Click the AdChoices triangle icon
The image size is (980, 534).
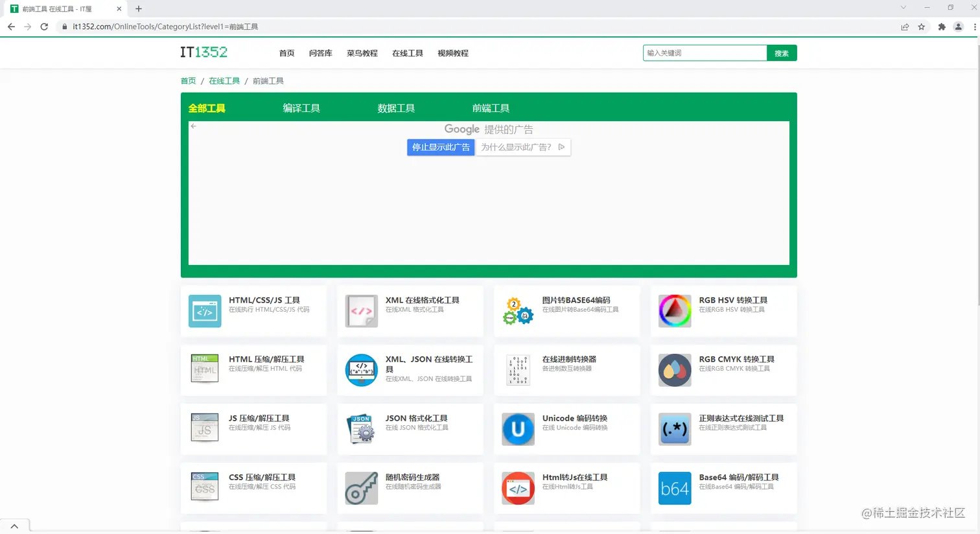[x=561, y=147]
